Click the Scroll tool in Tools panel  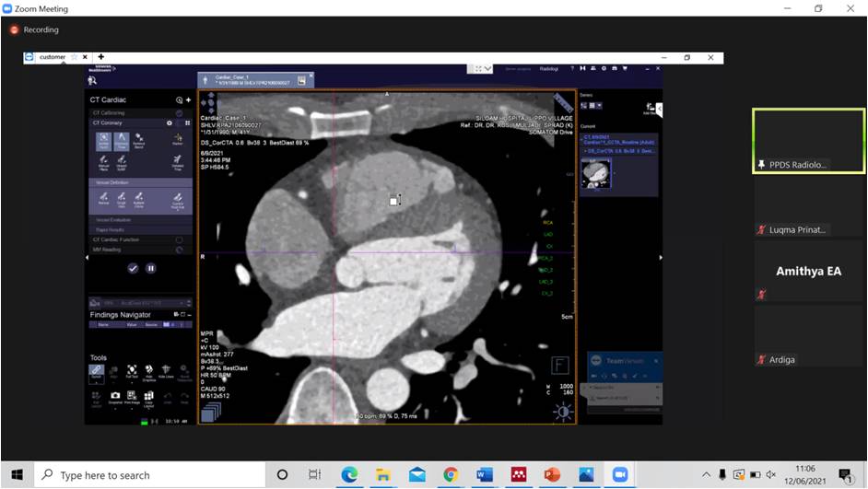(x=96, y=370)
